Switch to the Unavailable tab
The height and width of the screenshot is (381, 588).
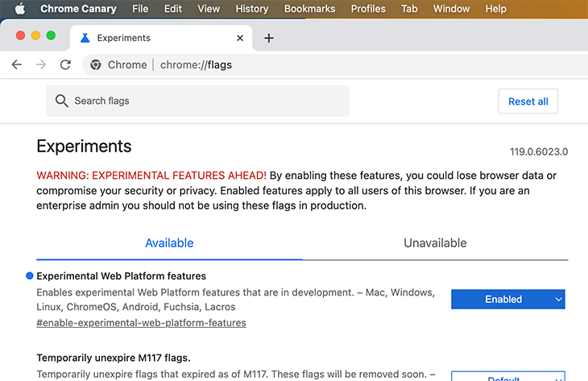(435, 243)
